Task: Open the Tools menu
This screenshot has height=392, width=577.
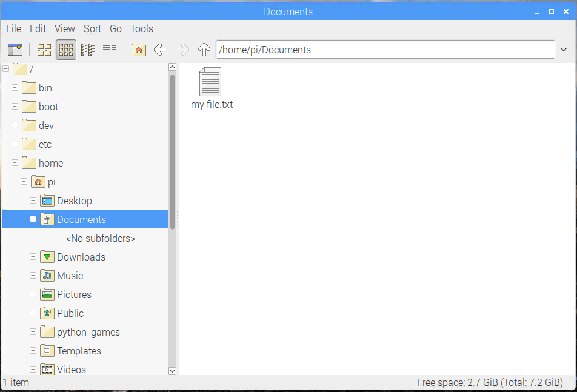Action: tap(141, 28)
